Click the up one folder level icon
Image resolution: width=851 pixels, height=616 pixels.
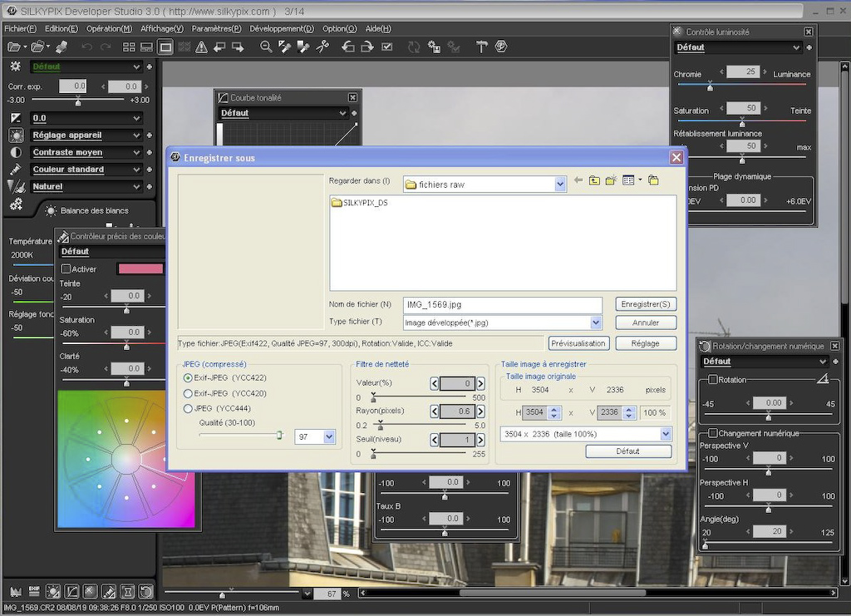[x=594, y=180]
